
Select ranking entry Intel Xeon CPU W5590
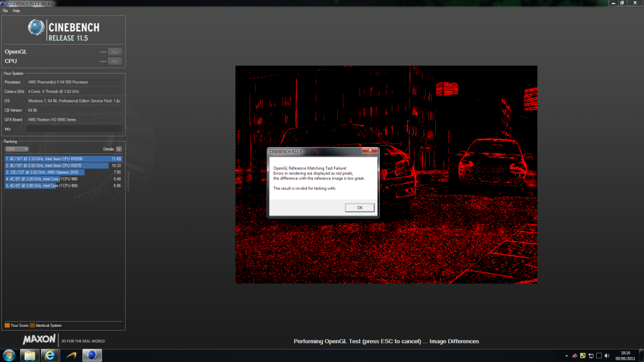[64, 159]
